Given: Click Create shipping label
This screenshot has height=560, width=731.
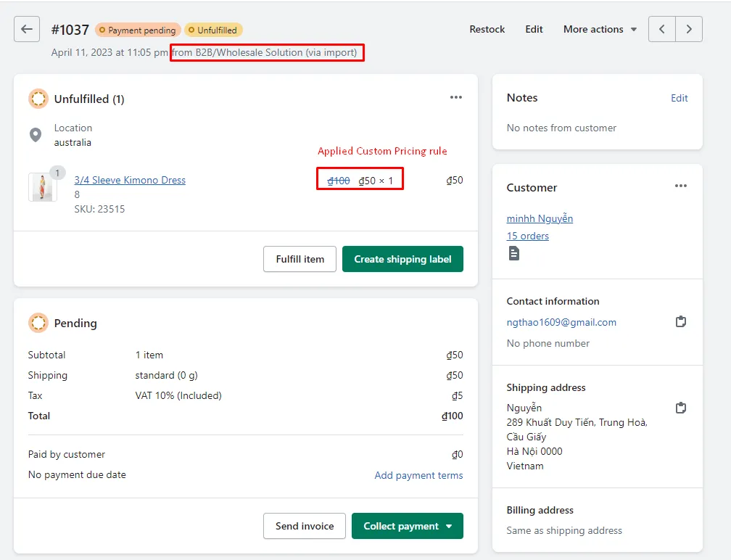Looking at the screenshot, I should [x=402, y=259].
